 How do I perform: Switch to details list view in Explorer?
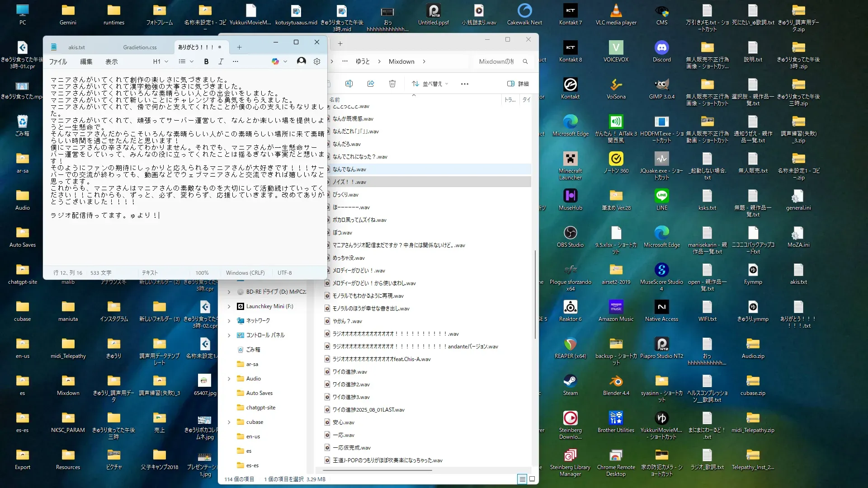pos(522,479)
